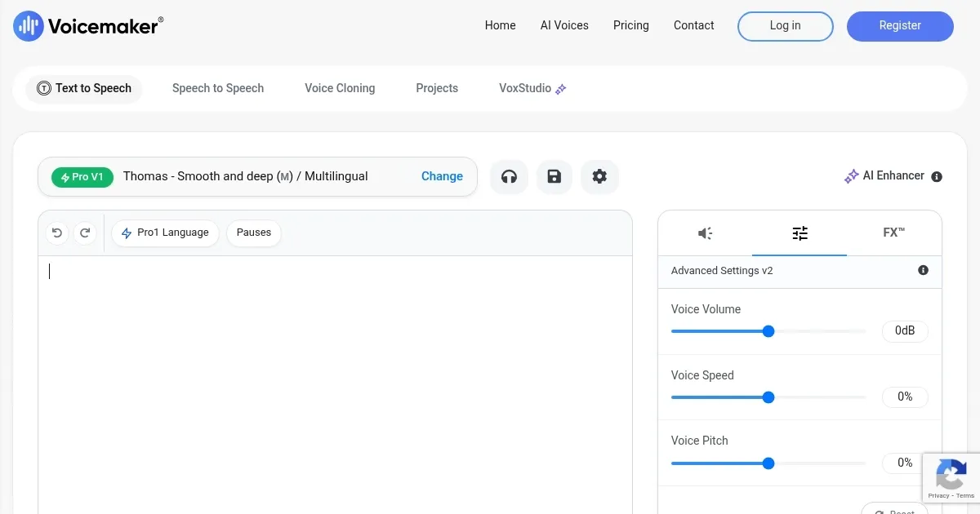Click the AI Enhancer info icon
Screen dimensions: 980x514
point(937,176)
